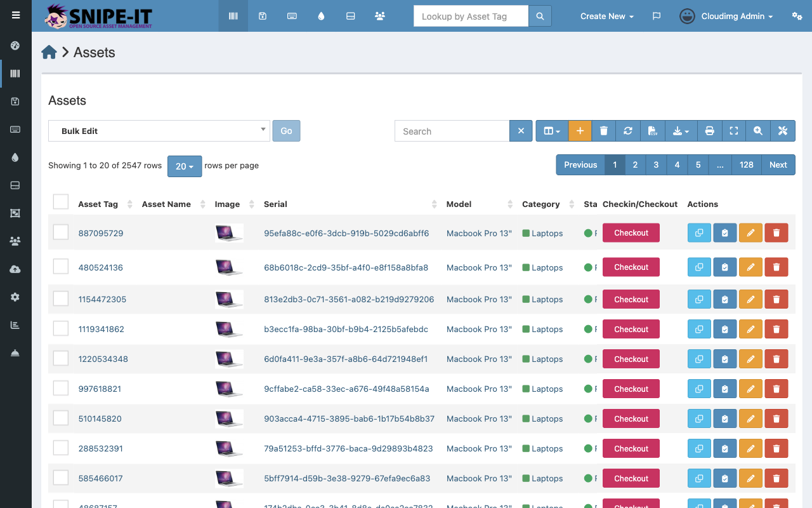Screen dimensions: 812x508
Task: Check the box for asset 1119341862
Action: [x=61, y=328]
